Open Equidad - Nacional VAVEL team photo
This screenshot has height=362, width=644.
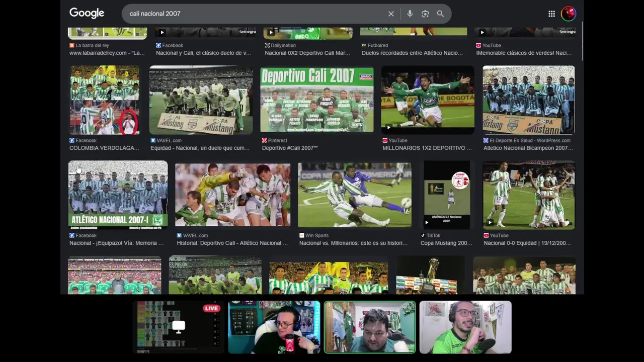[201, 100]
